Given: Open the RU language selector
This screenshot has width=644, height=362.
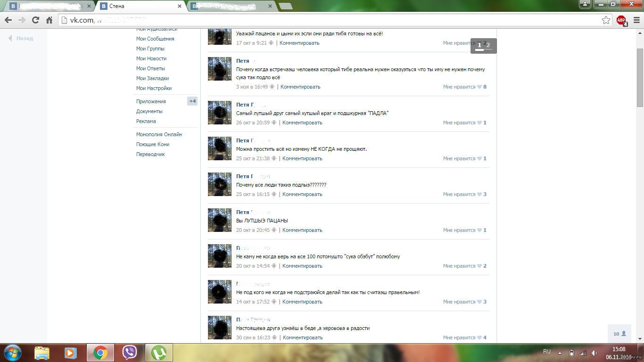Looking at the screenshot, I should (547, 352).
